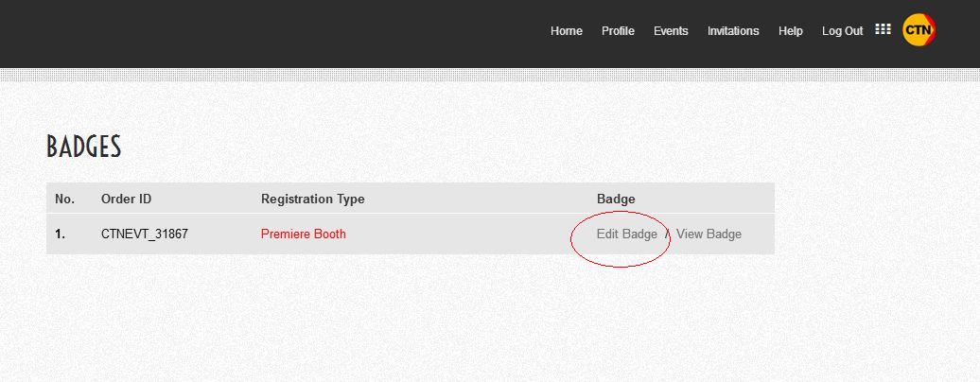Open the Profile menu item
Viewport: 980px width, 382px height.
(618, 31)
